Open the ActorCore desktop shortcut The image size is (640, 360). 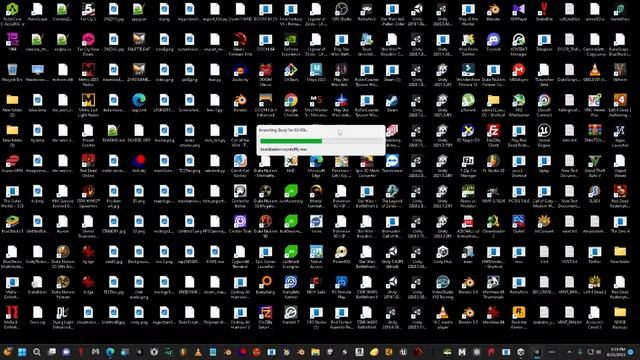(x=12, y=12)
